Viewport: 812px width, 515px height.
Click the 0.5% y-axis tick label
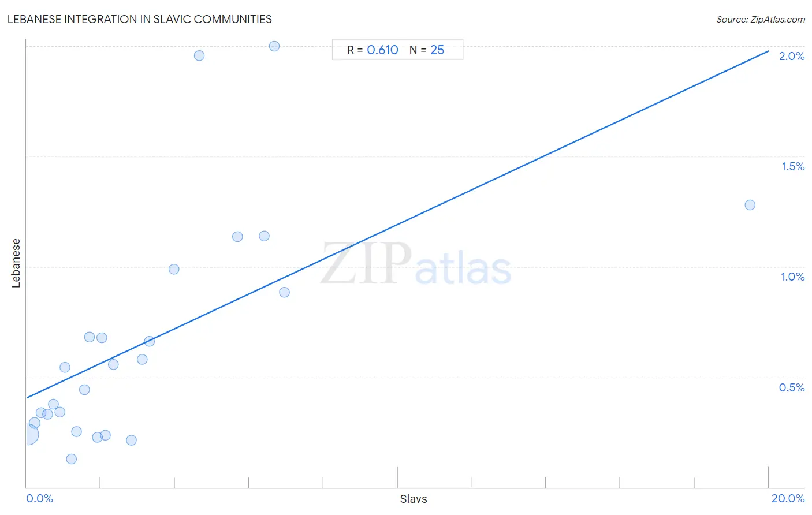[x=792, y=387]
